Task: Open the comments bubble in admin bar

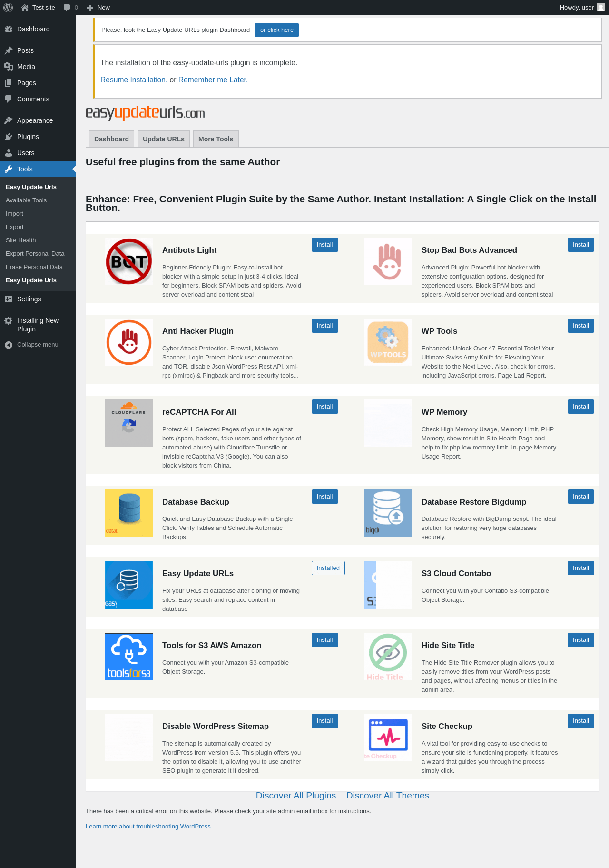Action: 67,8
